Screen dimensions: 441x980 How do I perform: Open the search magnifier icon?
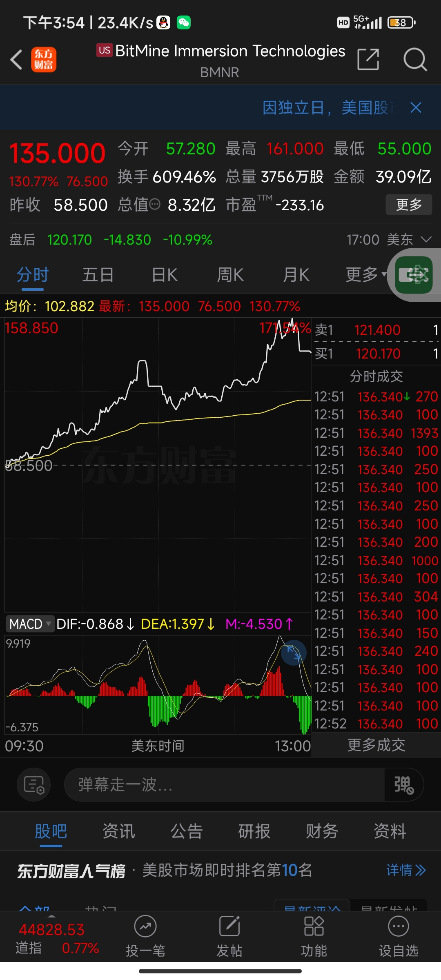coord(415,60)
